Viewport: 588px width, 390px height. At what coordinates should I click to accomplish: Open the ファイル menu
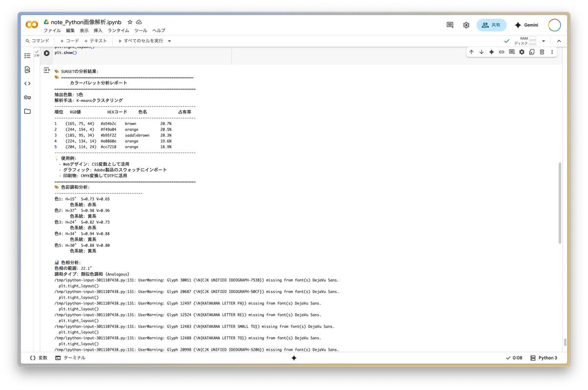(52, 30)
